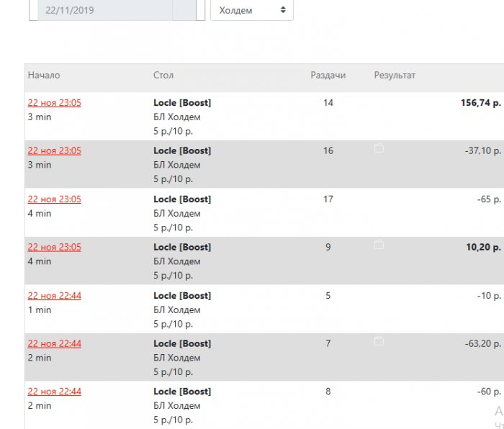Open the Холдем game type dropdown
This screenshot has width=504, height=429.
point(251,11)
